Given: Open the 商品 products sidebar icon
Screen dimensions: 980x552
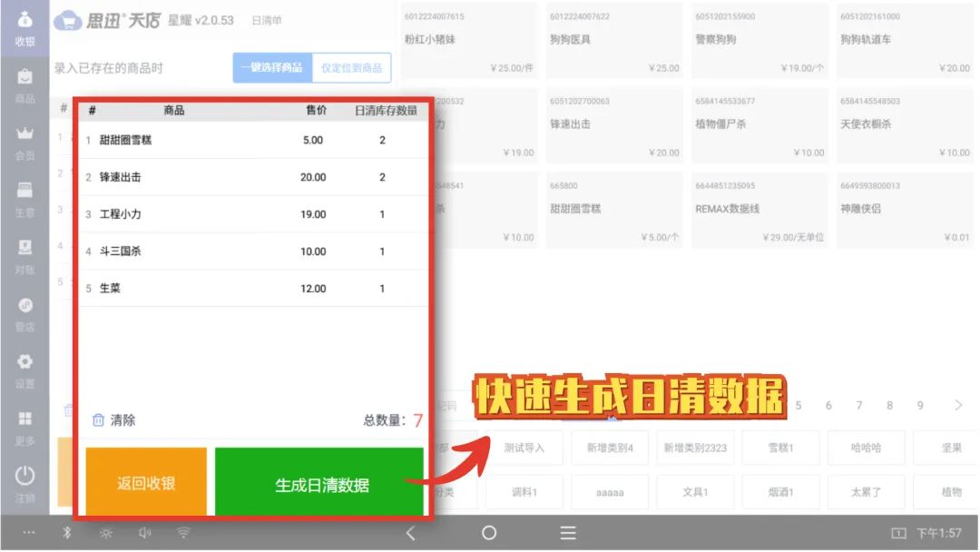Looking at the screenshot, I should [24, 84].
